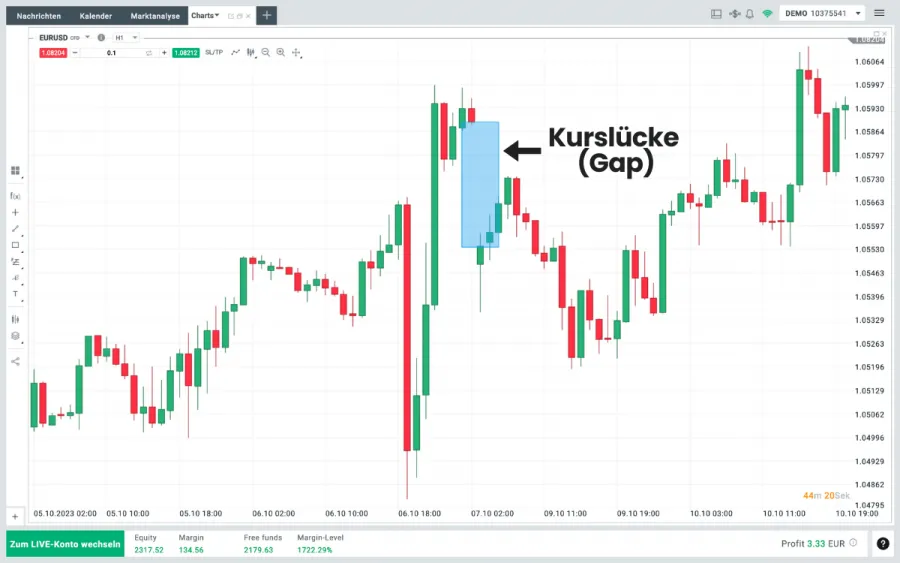900x563 pixels.
Task: Click the Profit 3.33 EUR text
Action: 813,543
